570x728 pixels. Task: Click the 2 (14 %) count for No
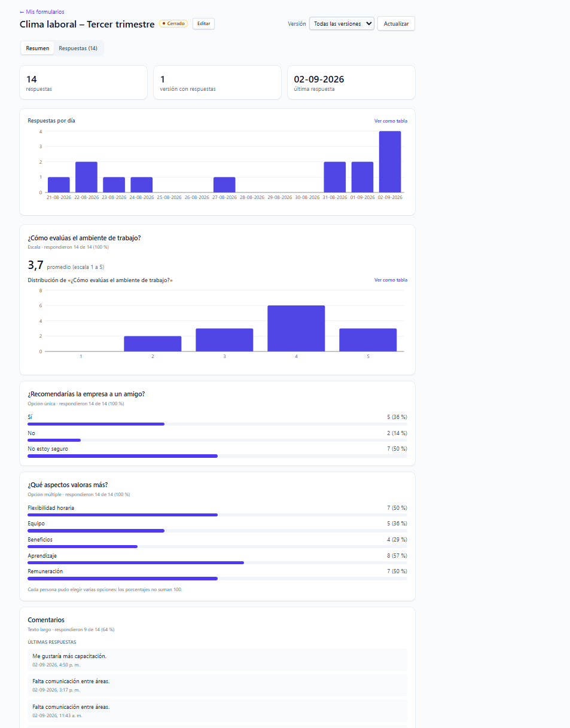coord(397,433)
